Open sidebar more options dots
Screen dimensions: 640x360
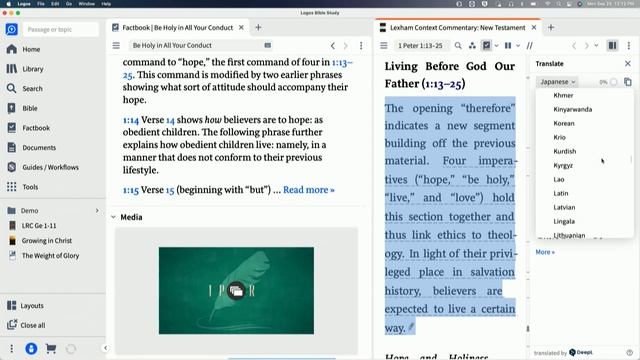11,349
